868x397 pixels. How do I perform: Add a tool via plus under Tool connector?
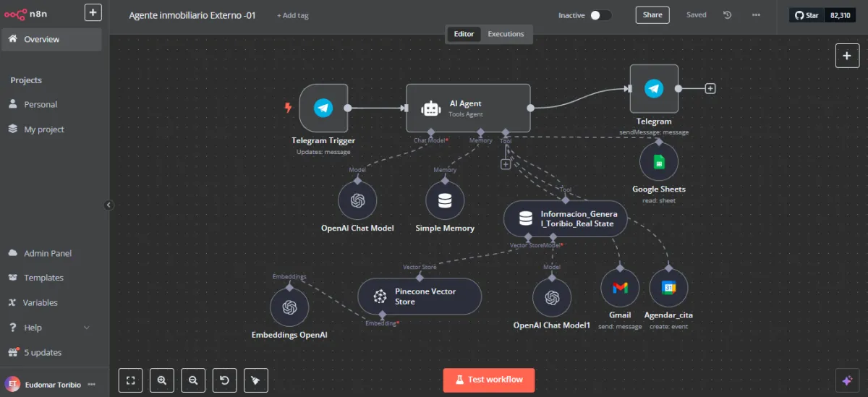click(506, 164)
